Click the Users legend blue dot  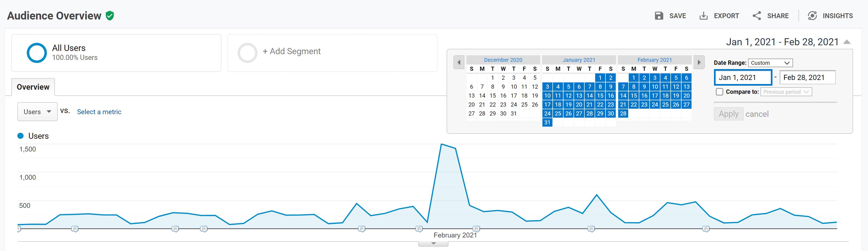[21, 136]
